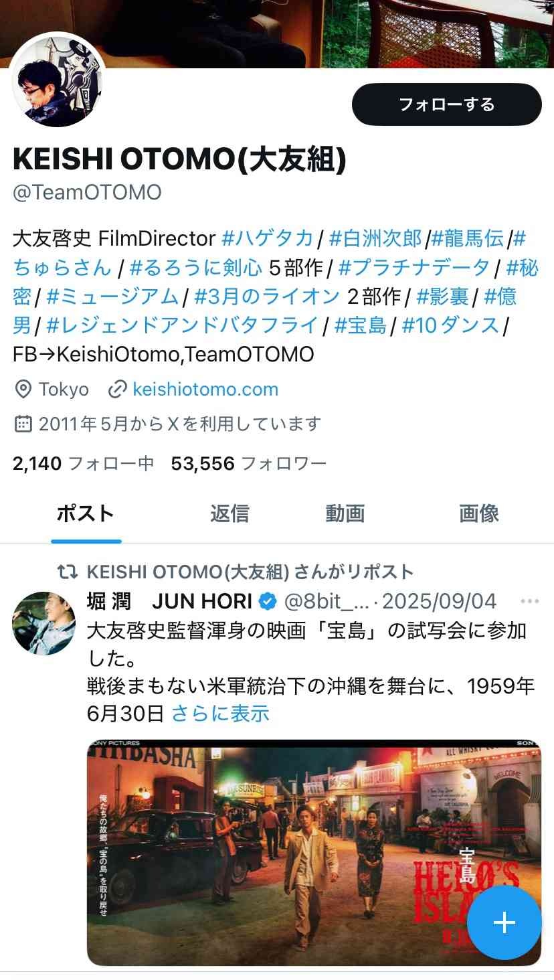This screenshot has width=554, height=980.
Task: Open the #宝島 hashtag in the bio
Action: 360,325
